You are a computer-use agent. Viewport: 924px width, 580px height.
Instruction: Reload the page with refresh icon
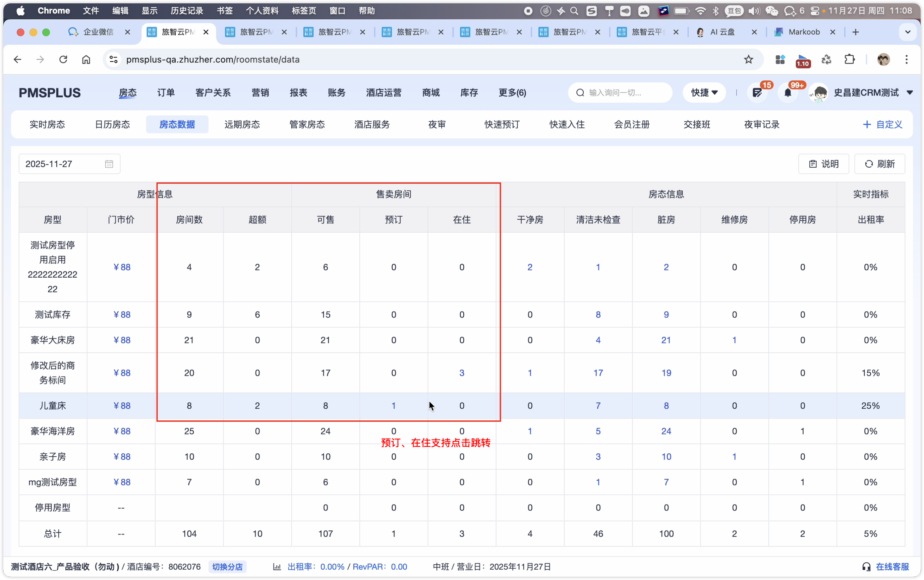[63, 59]
